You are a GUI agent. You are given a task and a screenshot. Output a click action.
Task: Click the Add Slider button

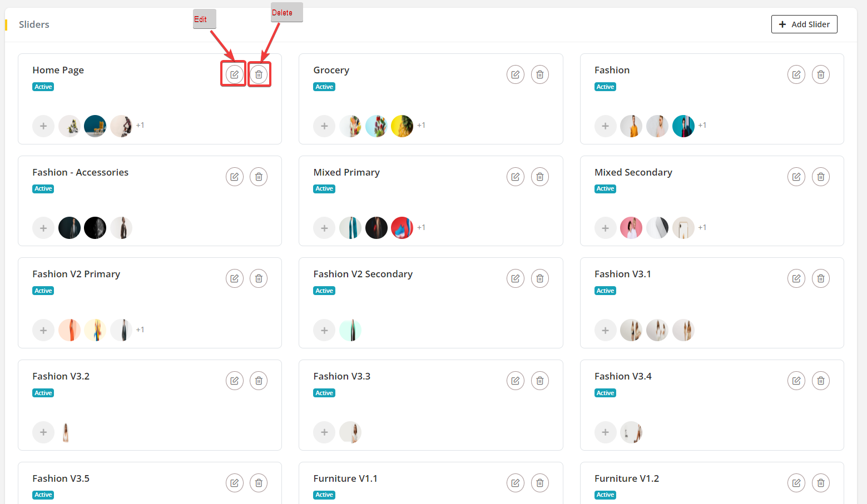click(x=804, y=24)
